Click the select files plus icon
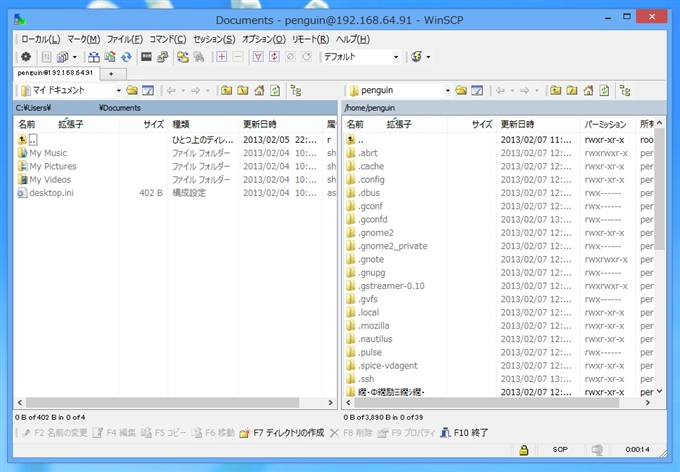The image size is (680, 472). coord(222,57)
